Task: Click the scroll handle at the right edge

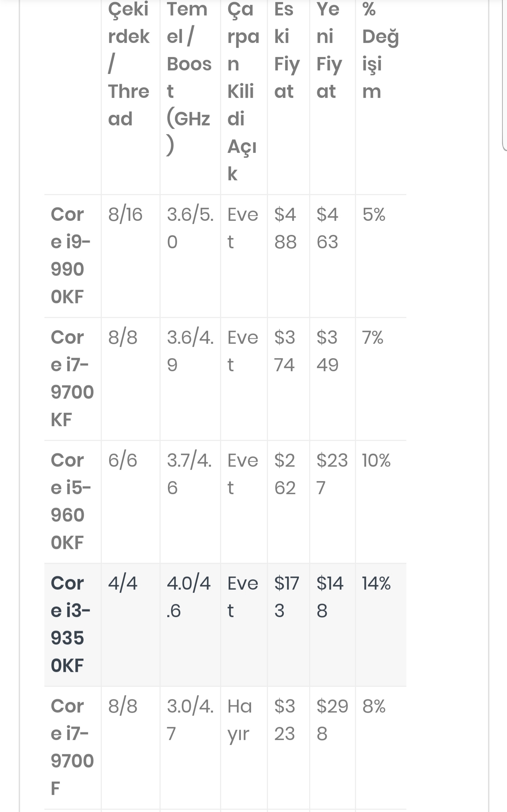Action: coord(504,76)
